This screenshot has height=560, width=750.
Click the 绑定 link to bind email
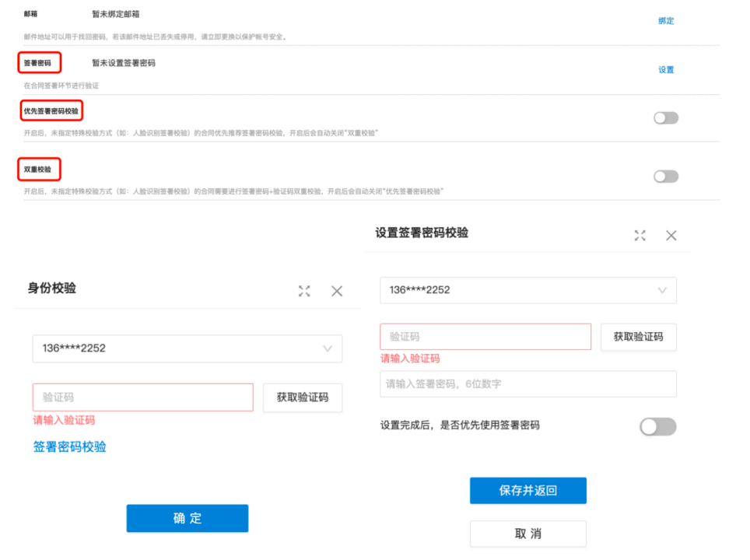[x=665, y=22]
